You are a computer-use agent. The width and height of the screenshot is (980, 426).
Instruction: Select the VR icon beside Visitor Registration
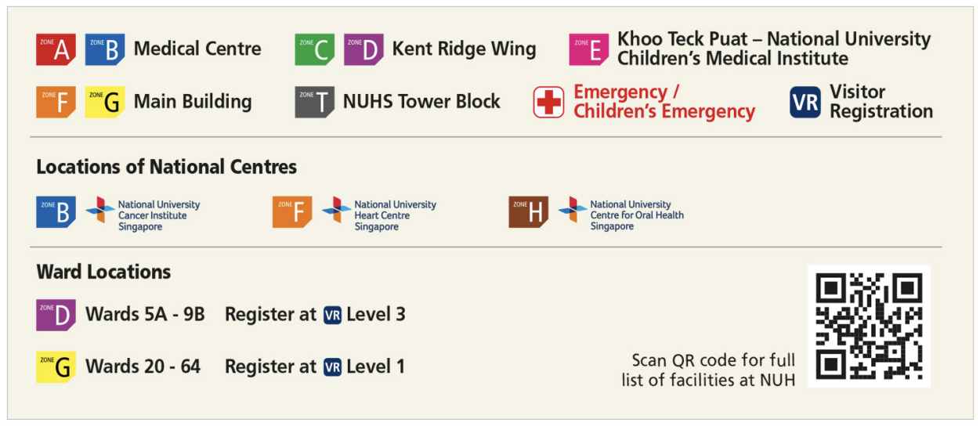coord(805,103)
